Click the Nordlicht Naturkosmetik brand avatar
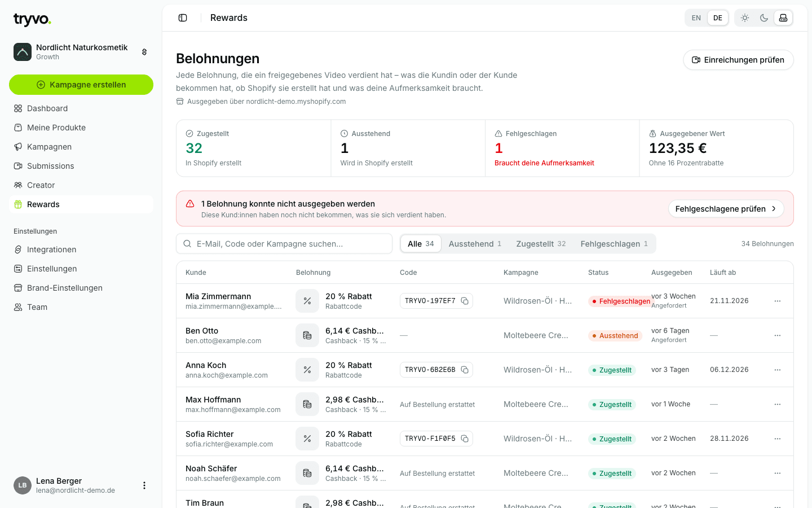The height and width of the screenshot is (508, 812). (x=23, y=52)
